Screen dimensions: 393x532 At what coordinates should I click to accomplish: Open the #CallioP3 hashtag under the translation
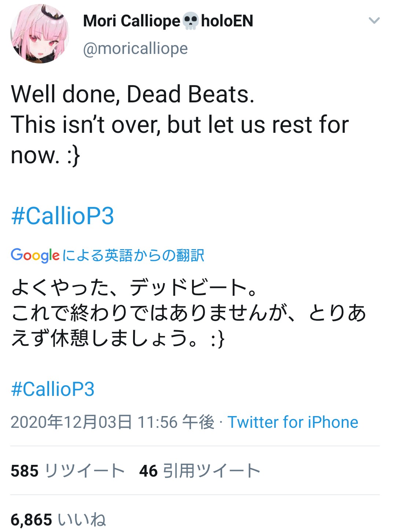53,389
